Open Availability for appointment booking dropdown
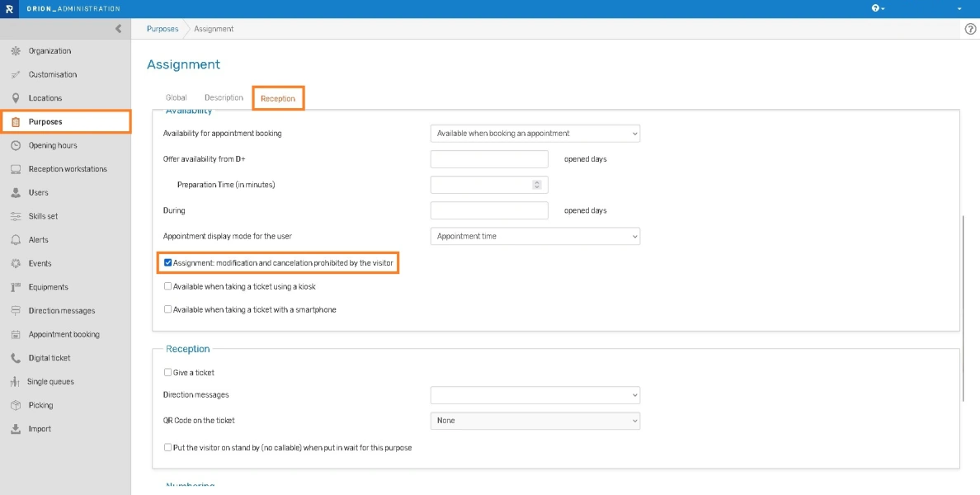980x495 pixels. [x=535, y=134]
